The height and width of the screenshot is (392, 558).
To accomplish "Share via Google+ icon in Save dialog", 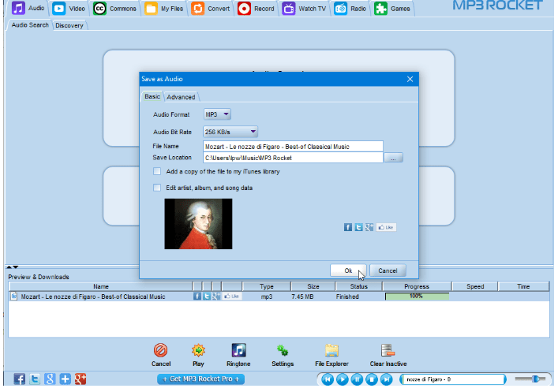I will coord(369,227).
